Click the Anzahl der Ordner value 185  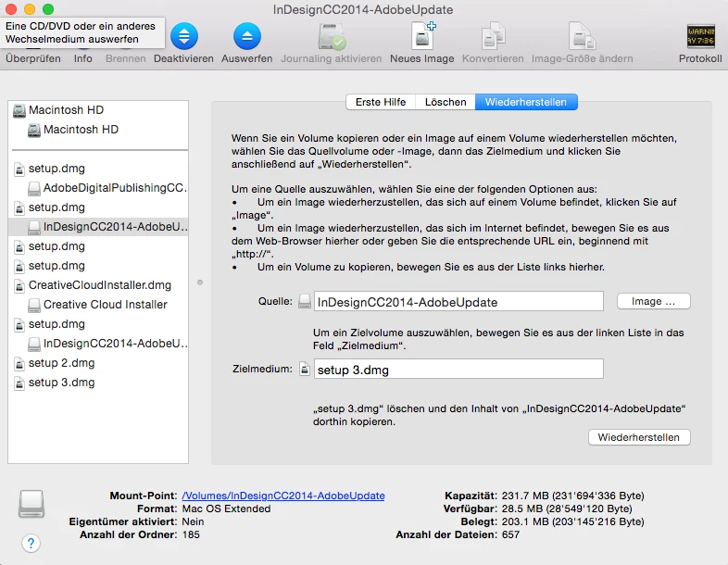point(191,534)
